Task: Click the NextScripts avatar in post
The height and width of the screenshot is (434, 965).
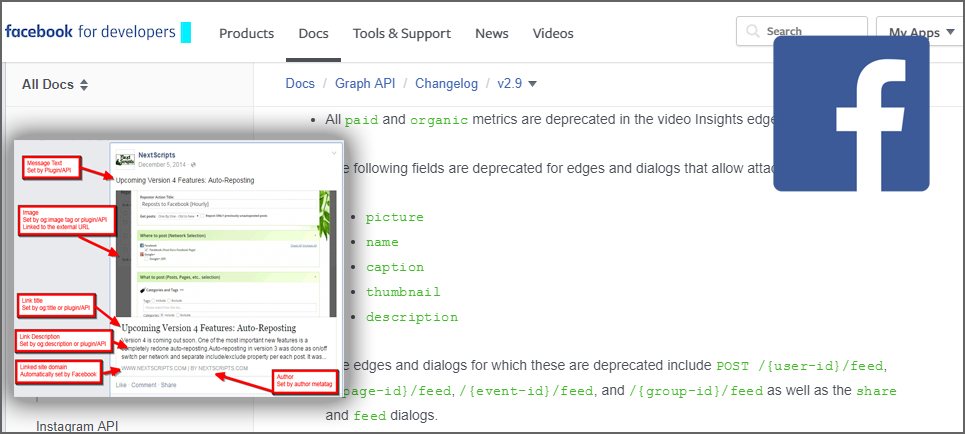Action: tap(126, 159)
